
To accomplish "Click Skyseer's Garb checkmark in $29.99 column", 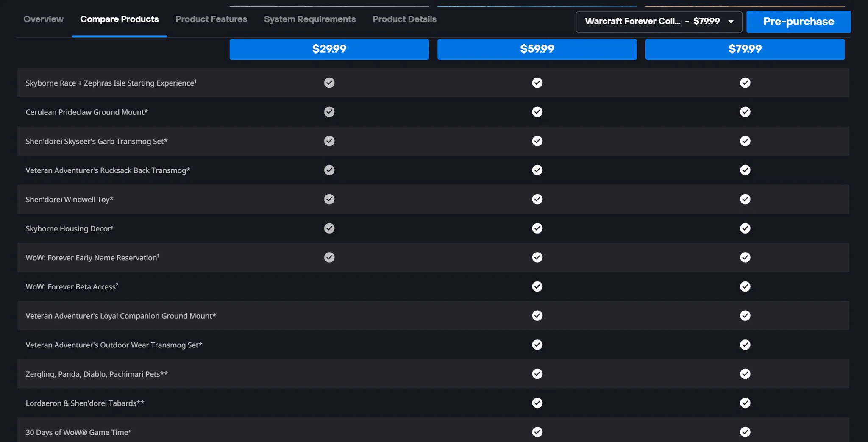I will (329, 141).
